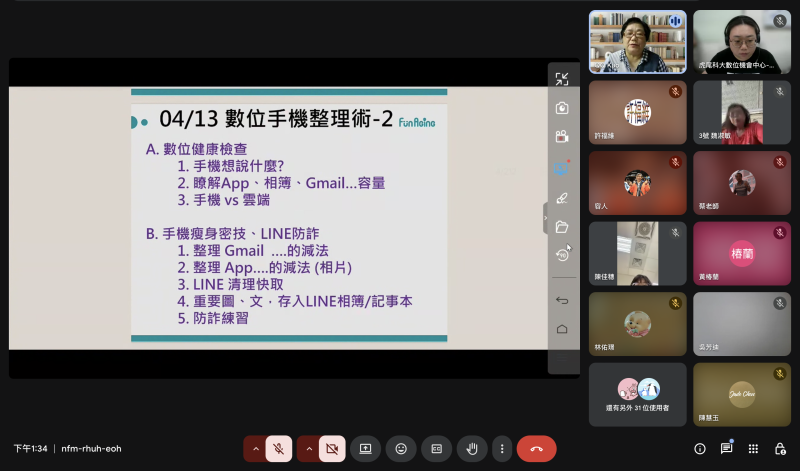The width and height of the screenshot is (800, 471).
Task: Select the pen annotation tool icon
Action: pos(562,198)
